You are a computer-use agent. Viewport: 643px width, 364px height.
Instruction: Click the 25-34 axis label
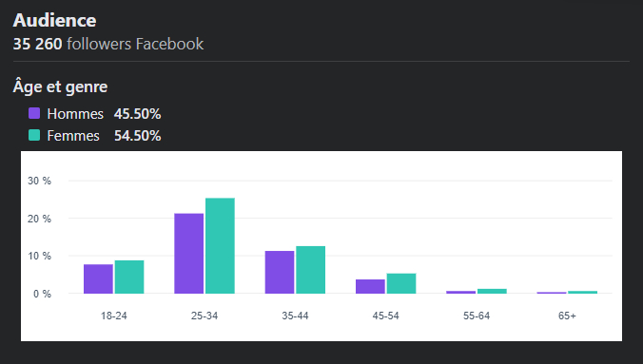pyautogui.click(x=205, y=316)
